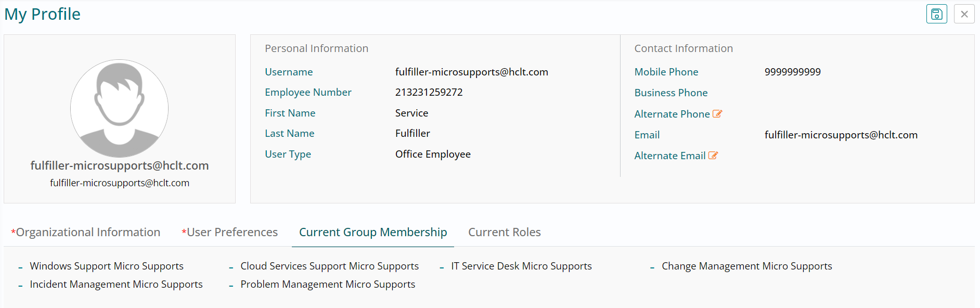Click Cloud Services Support Micro Supports
The image size is (980, 308).
[329, 266]
